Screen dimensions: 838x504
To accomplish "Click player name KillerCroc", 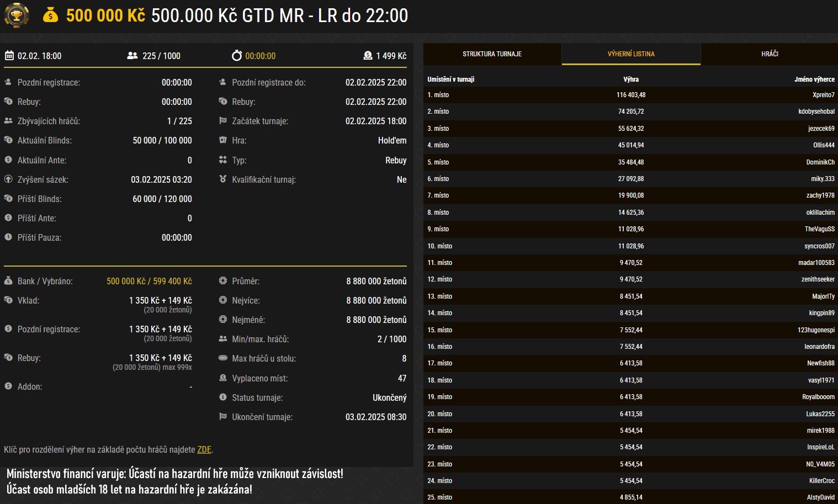I will pos(822,481).
